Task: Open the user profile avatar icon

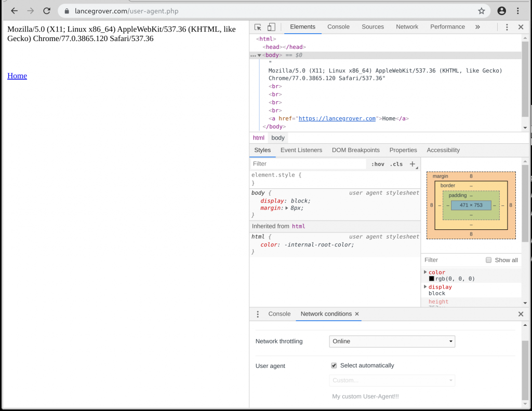Action: tap(501, 11)
